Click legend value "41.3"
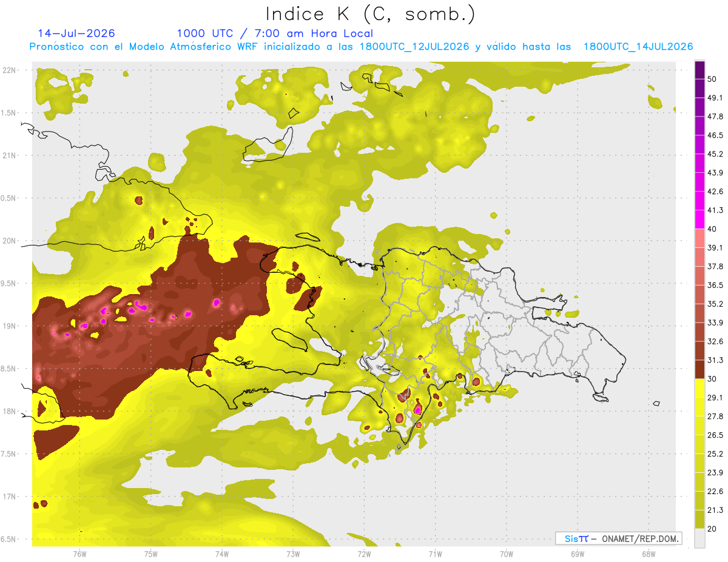Viewport: 728px width, 562px height. click(715, 210)
